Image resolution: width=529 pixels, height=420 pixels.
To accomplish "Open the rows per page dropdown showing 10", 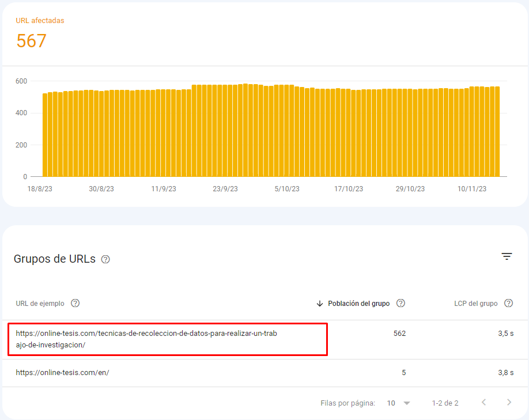I will click(398, 403).
